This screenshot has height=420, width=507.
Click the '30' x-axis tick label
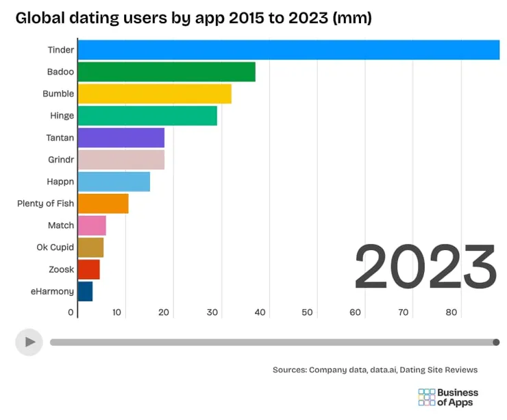[212, 312]
